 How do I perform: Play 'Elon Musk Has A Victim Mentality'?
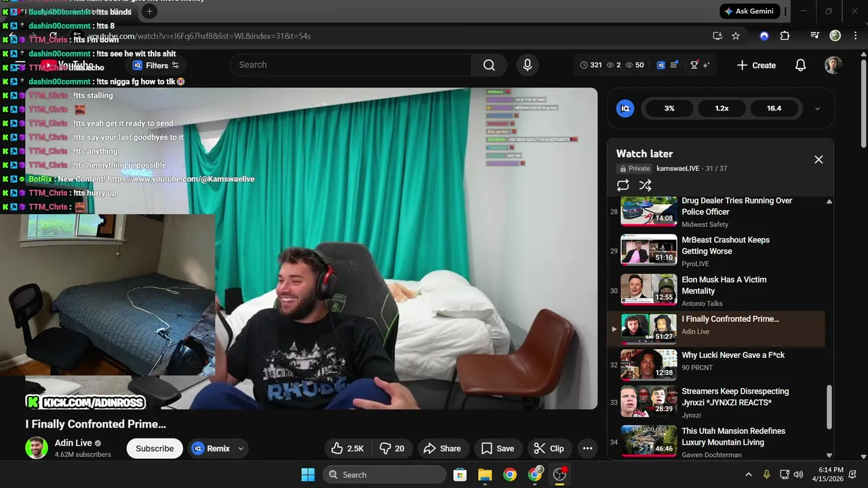click(x=715, y=291)
